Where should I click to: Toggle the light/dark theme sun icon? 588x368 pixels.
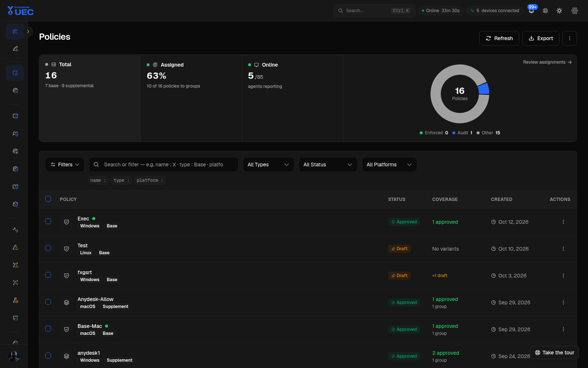click(x=559, y=11)
